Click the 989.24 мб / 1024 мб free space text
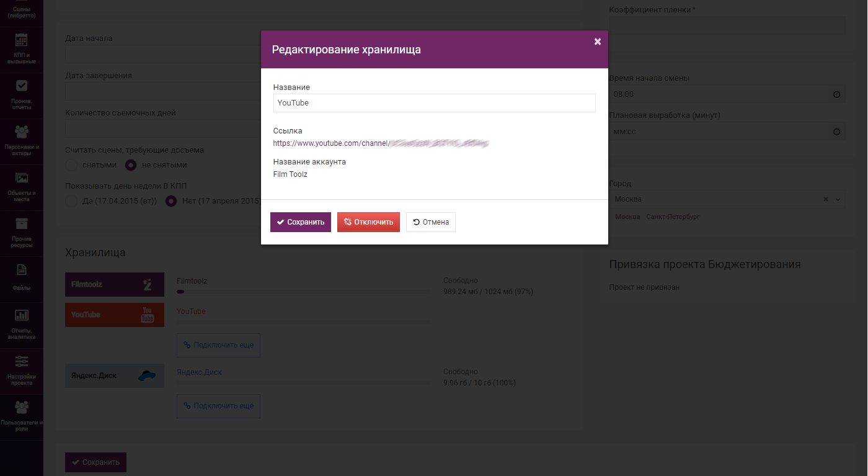This screenshot has height=476, width=868. click(489, 291)
